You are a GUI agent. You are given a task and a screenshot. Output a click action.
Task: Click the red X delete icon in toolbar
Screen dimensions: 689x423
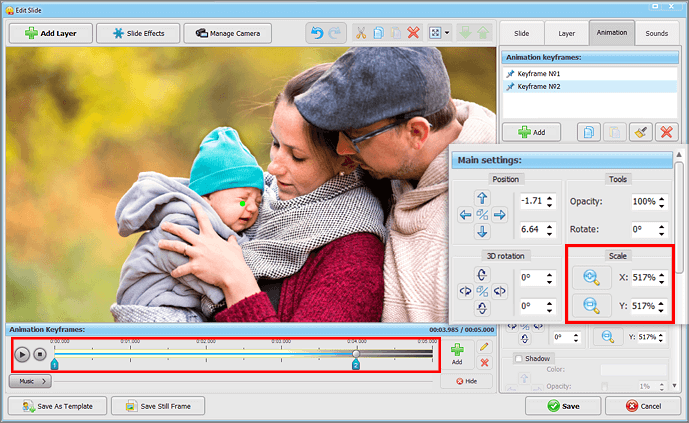413,33
